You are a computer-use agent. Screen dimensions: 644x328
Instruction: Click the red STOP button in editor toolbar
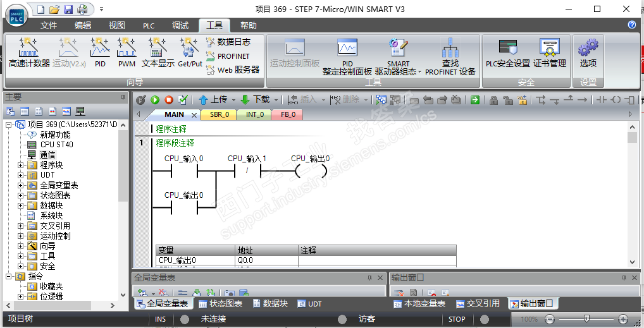click(x=169, y=100)
